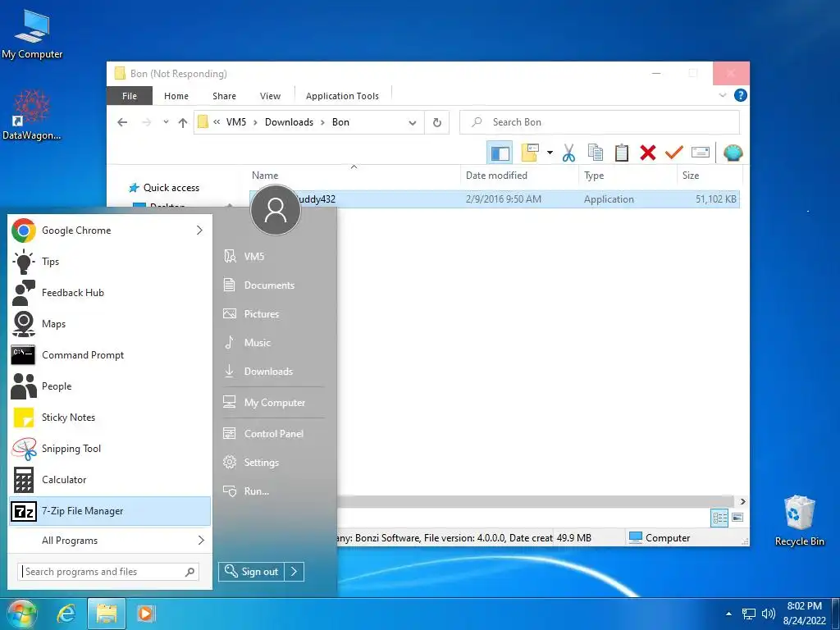Toggle the navigation pane toolbar icon

tap(500, 153)
